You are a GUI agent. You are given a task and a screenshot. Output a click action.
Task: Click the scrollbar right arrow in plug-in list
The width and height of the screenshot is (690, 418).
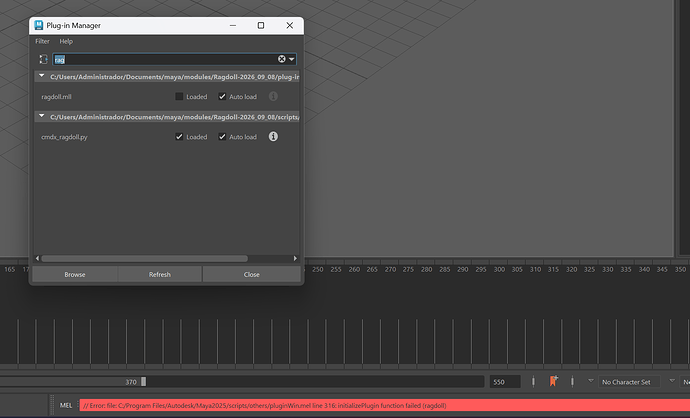pyautogui.click(x=295, y=258)
